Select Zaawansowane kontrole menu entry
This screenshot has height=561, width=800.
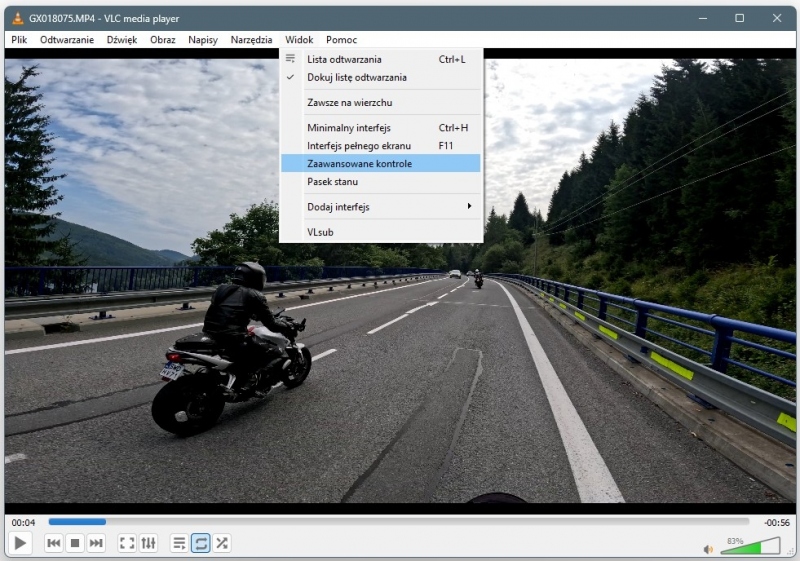pyautogui.click(x=360, y=163)
